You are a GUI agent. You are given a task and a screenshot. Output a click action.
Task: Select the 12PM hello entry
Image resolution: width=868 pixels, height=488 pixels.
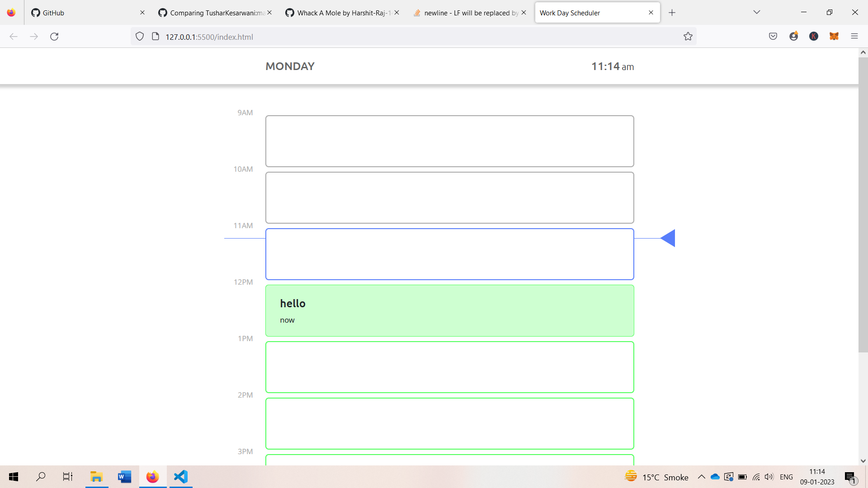(x=450, y=310)
